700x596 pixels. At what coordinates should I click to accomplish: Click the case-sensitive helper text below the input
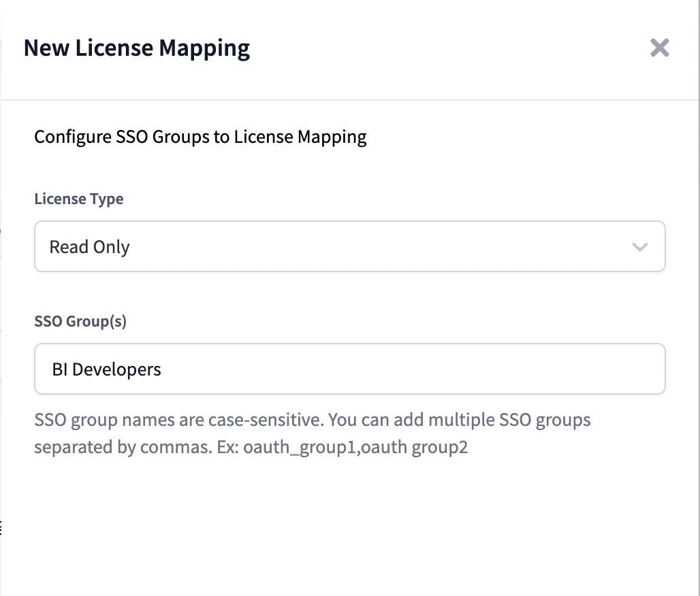[x=312, y=420]
